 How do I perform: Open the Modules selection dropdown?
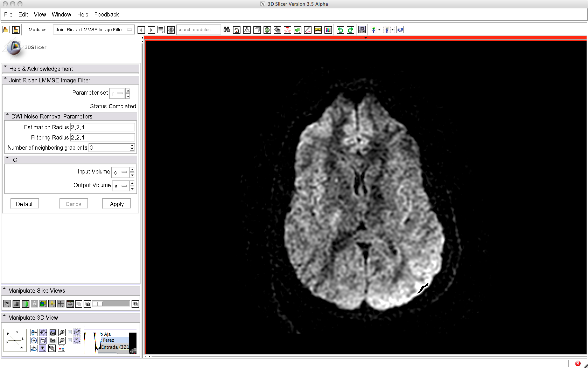[94, 30]
